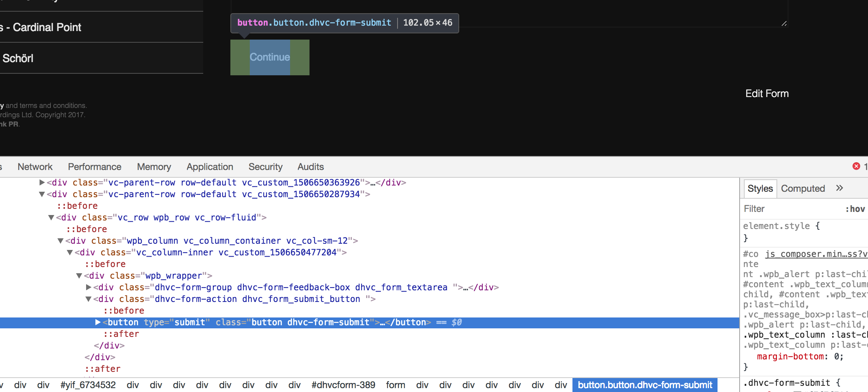The height and width of the screenshot is (392, 868).
Task: Select #yif_6734532 in the breadcrumb bar
Action: pos(88,385)
